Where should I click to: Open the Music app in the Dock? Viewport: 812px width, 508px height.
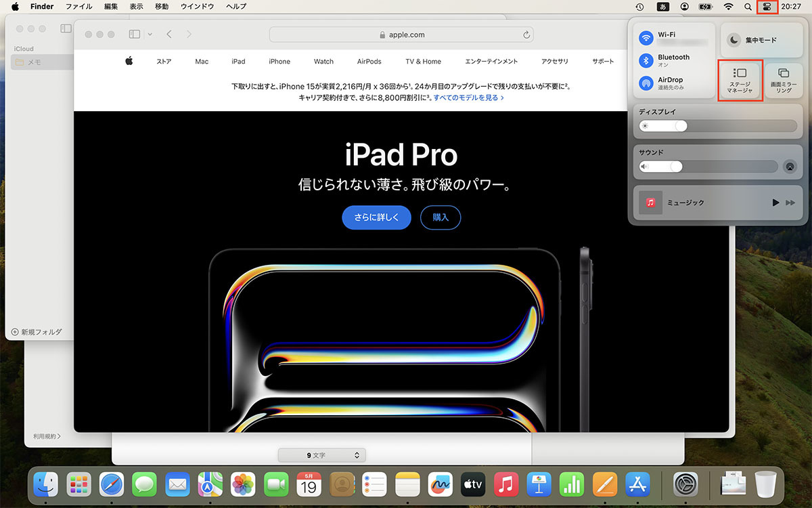pyautogui.click(x=507, y=484)
